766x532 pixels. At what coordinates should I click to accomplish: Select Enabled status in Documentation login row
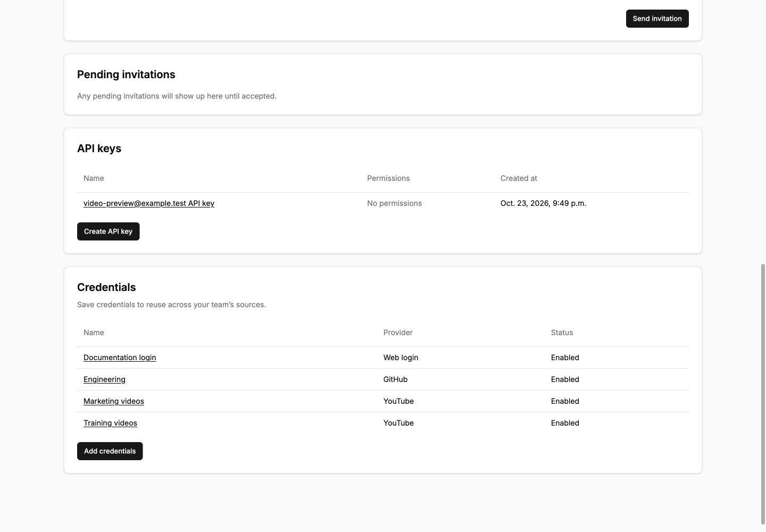point(565,358)
